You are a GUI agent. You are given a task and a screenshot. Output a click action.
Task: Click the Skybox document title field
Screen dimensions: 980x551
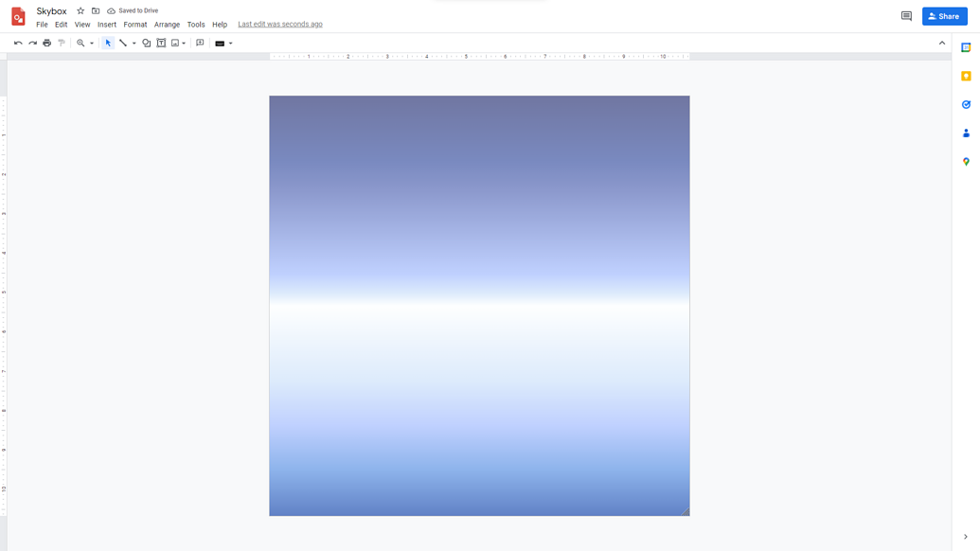coord(51,10)
